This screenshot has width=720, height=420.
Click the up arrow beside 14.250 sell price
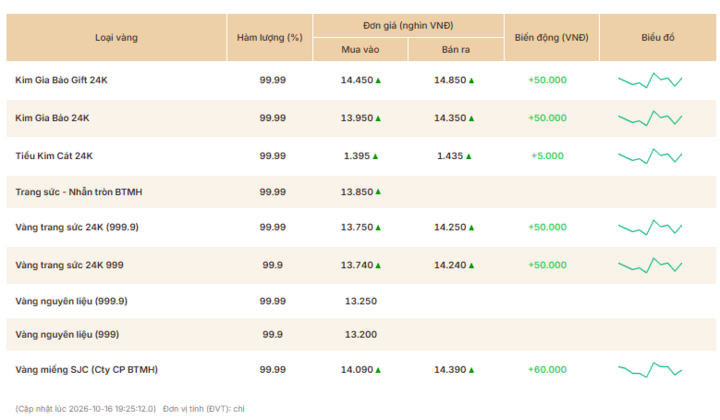point(472,228)
